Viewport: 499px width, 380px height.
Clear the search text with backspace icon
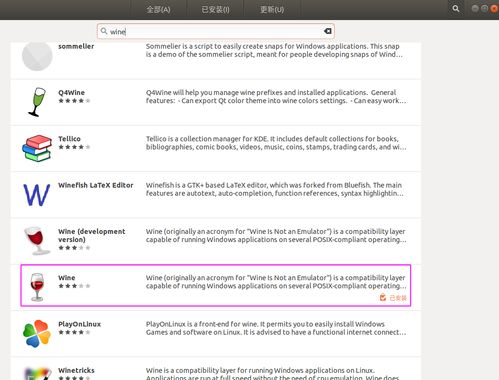coord(328,31)
